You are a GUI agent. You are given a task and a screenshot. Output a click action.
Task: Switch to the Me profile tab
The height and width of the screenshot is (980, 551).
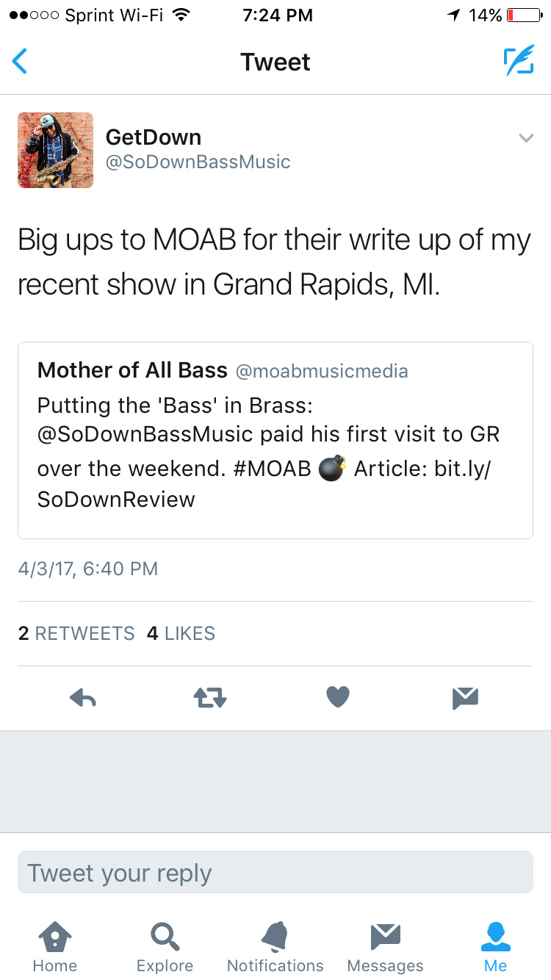coord(496,948)
